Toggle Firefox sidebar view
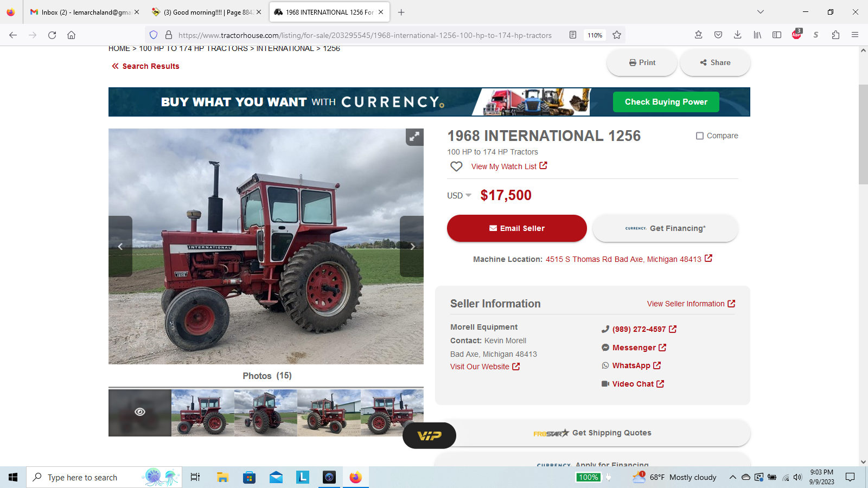The width and height of the screenshot is (868, 488). pos(777,35)
